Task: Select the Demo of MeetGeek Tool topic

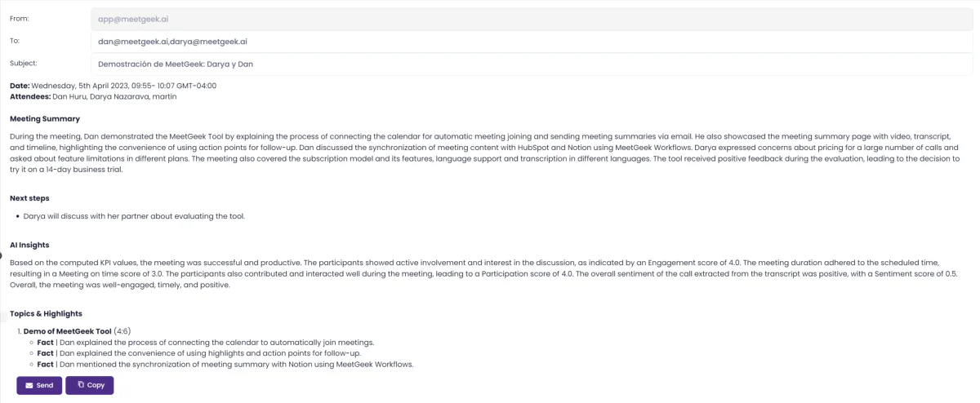Action: tap(68, 331)
